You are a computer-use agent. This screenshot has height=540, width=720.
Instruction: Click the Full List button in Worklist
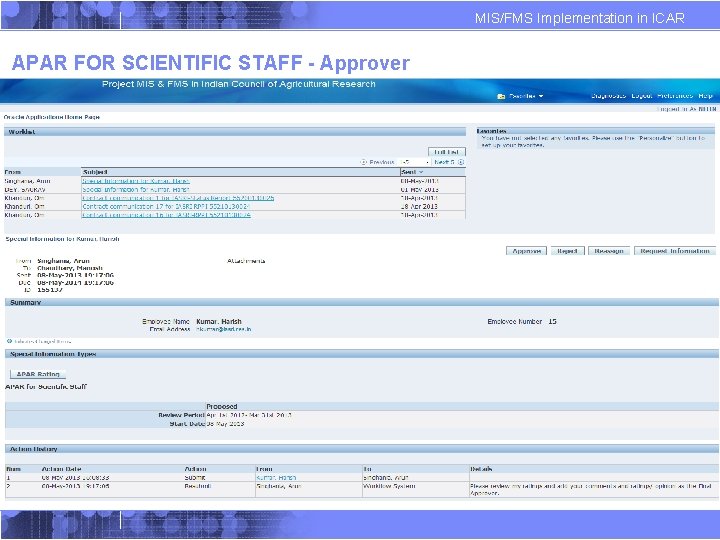coord(447,152)
